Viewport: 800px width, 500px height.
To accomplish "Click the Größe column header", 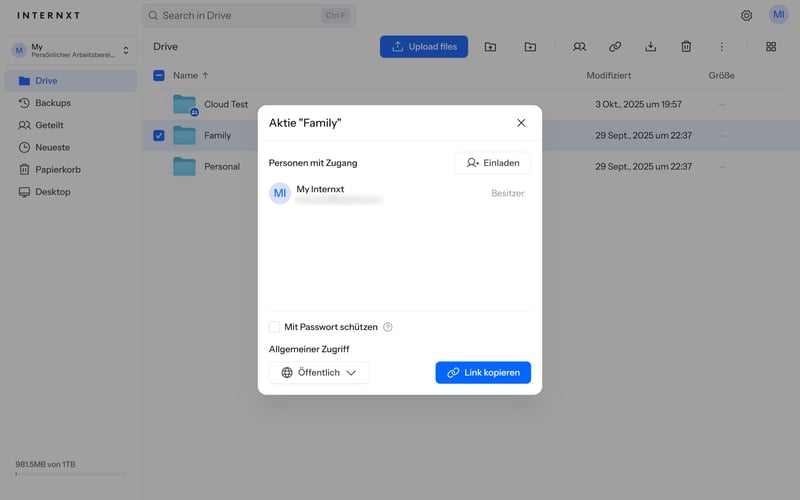I will (721, 76).
